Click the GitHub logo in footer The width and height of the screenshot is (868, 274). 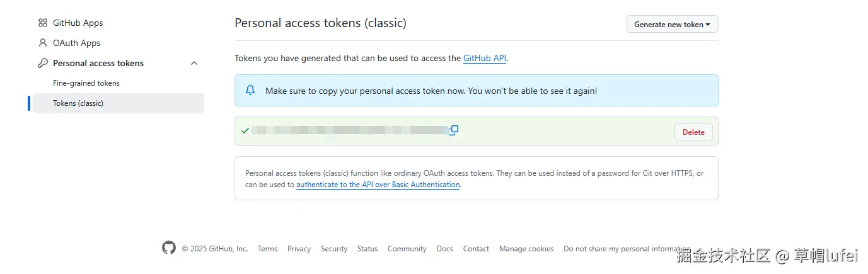(169, 248)
